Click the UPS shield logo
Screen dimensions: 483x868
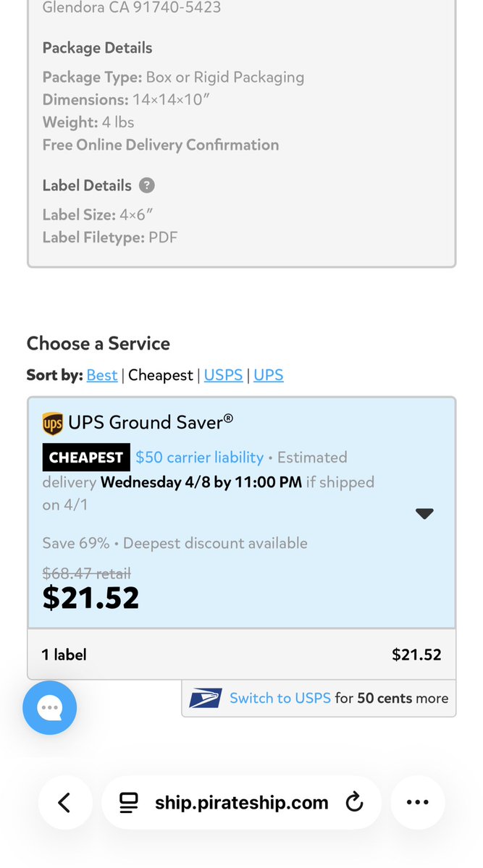pyautogui.click(x=52, y=423)
